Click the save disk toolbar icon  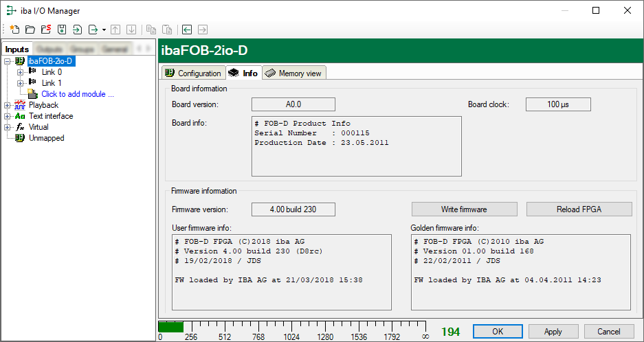[x=62, y=30]
